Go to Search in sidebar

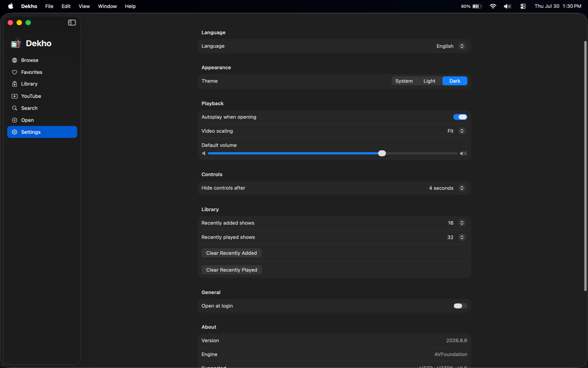(x=42, y=108)
